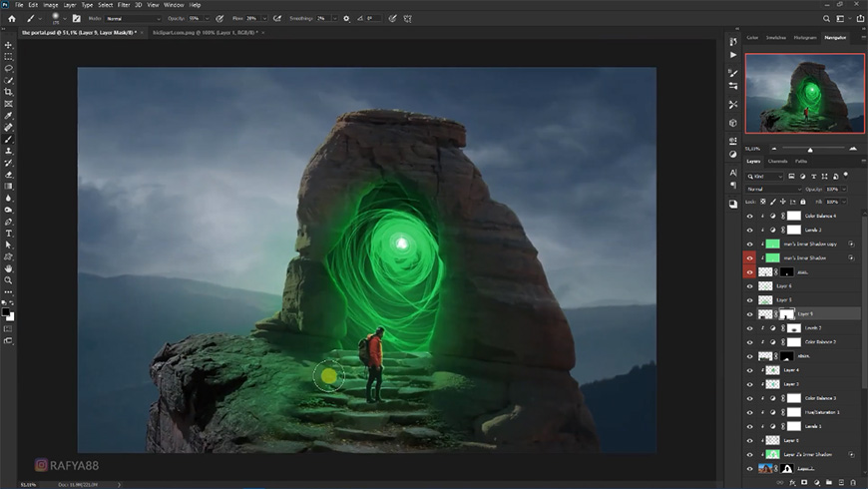Open the Filter menu
This screenshot has height=489, width=868.
click(124, 4)
